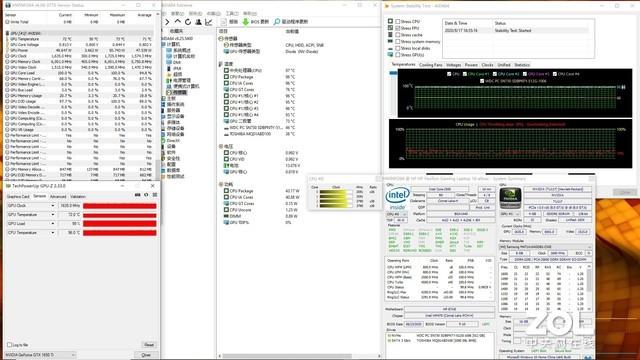
Task: Check the Log to file option
Action: (9, 345)
